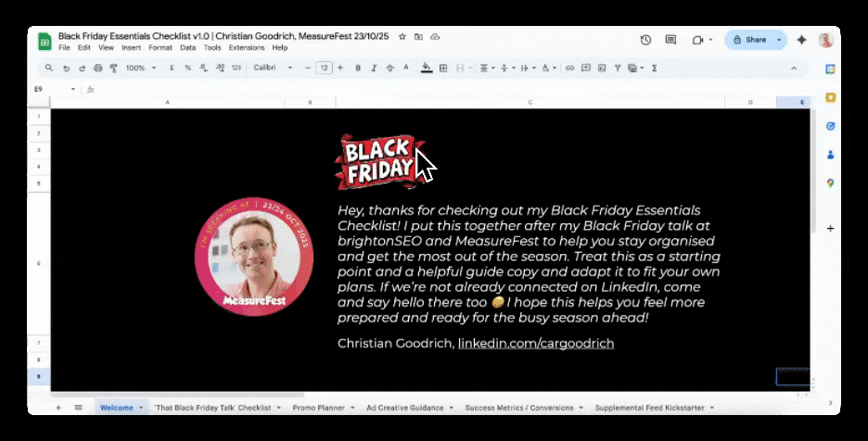Format as percent

(x=187, y=68)
